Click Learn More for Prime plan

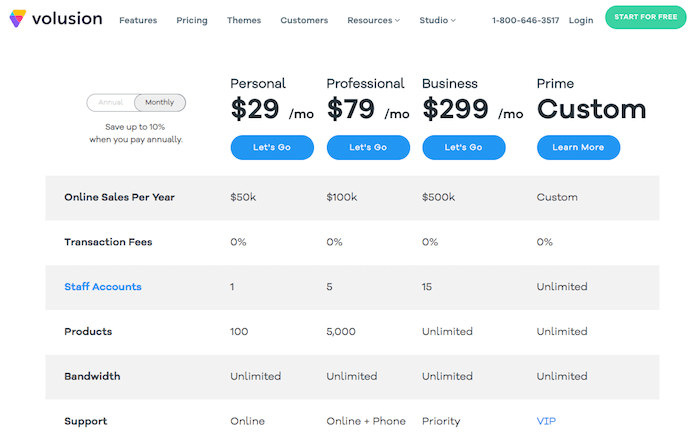click(x=578, y=147)
